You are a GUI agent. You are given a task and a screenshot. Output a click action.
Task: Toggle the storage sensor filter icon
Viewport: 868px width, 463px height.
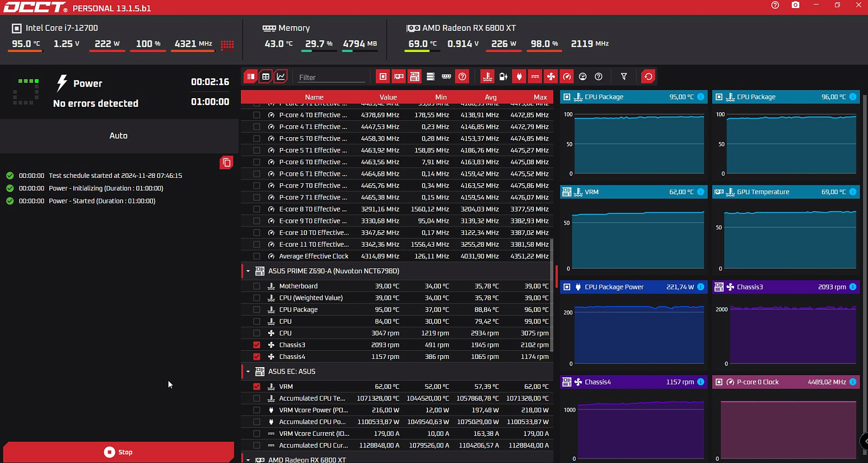point(431,76)
